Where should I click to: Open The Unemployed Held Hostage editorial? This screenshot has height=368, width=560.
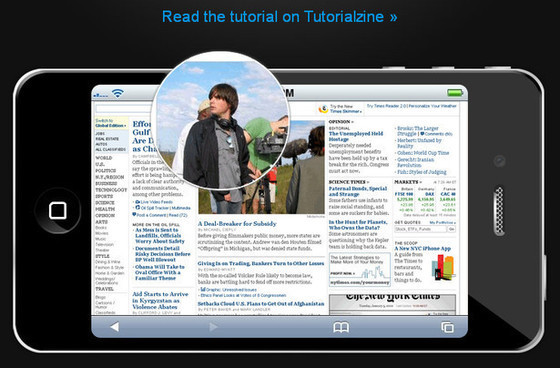tap(356, 136)
